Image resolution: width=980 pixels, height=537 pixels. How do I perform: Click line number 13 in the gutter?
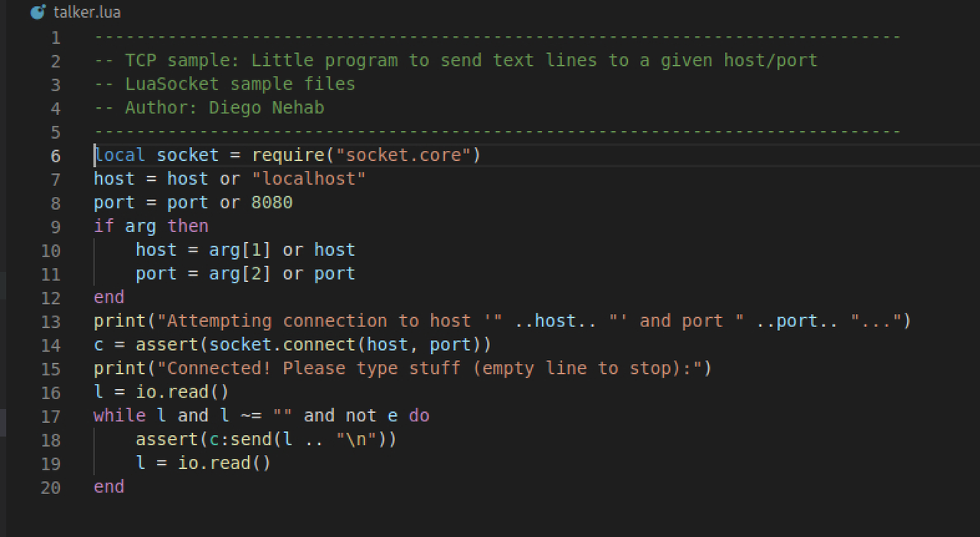click(x=51, y=322)
